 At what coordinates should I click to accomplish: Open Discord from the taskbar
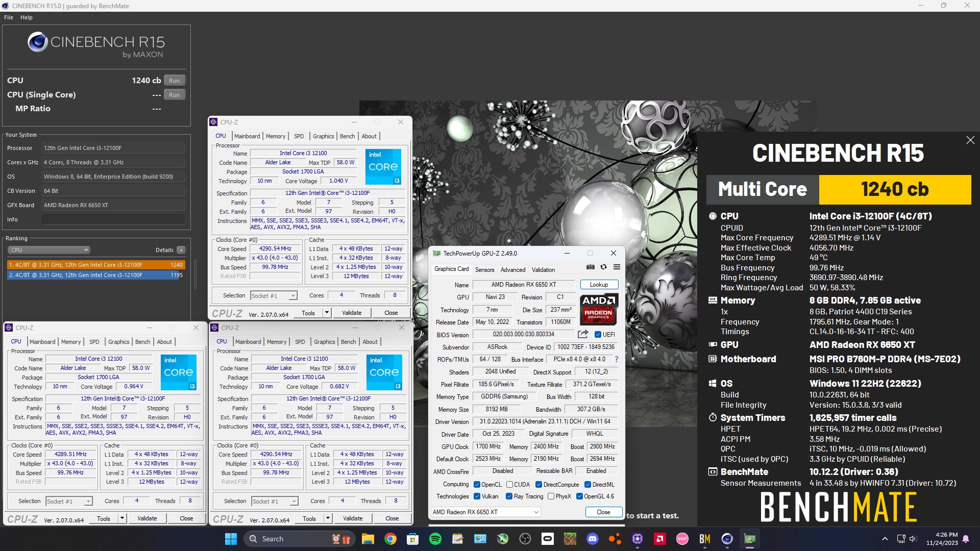(x=593, y=539)
